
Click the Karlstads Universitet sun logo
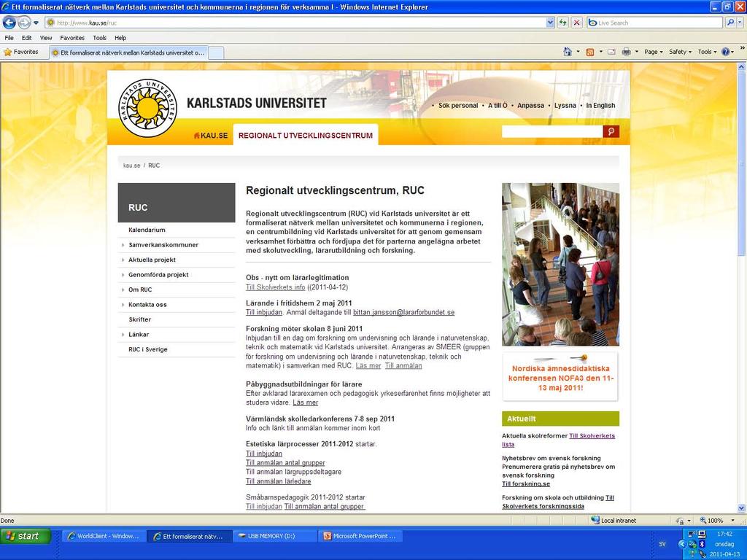[x=147, y=109]
